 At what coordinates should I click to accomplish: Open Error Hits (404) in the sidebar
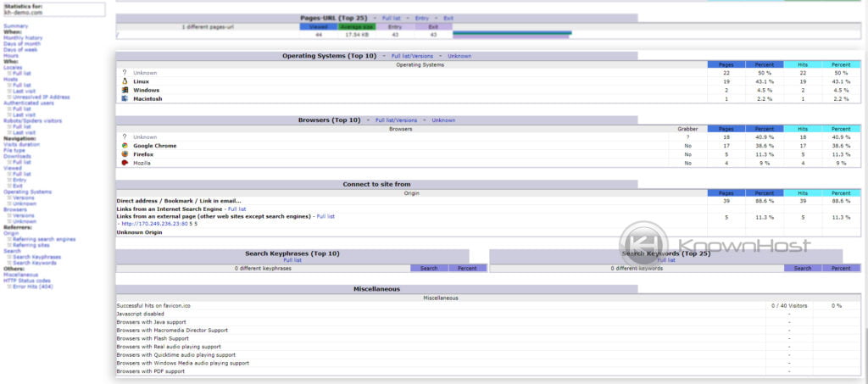33,287
